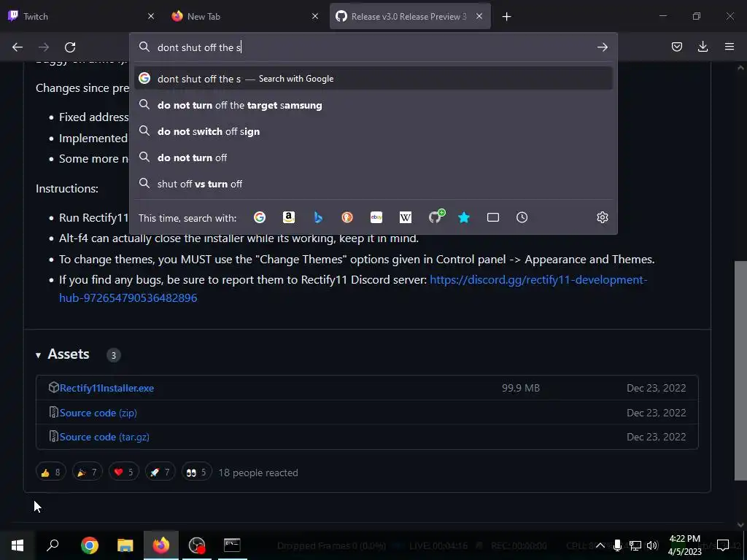Select Release v3.0 Release Preview tab
Viewport: 747px width, 560px height.
coord(410,16)
